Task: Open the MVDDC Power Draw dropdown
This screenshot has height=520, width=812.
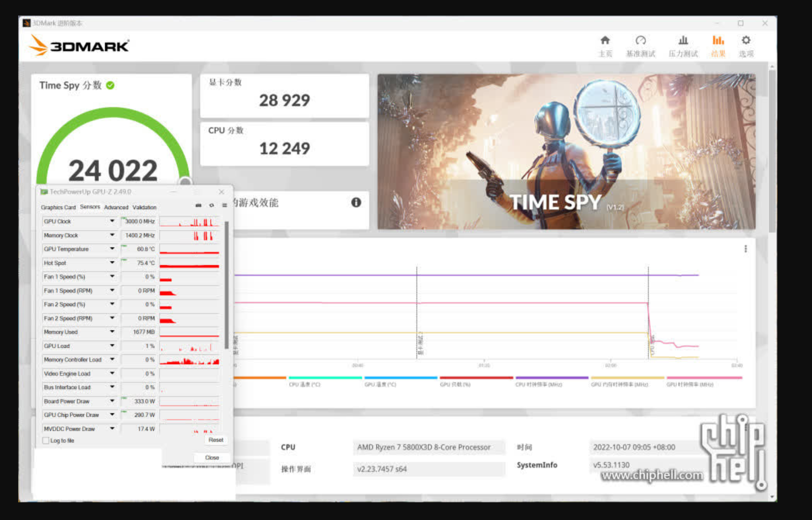Action: click(112, 429)
